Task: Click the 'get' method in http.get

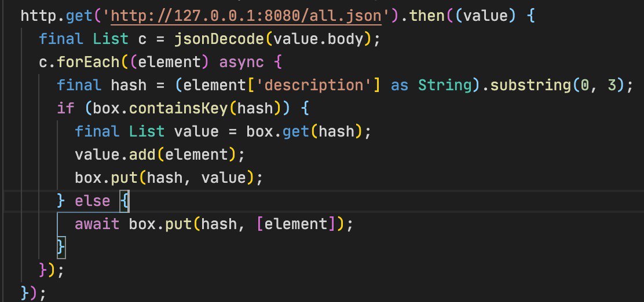Action: point(79,17)
